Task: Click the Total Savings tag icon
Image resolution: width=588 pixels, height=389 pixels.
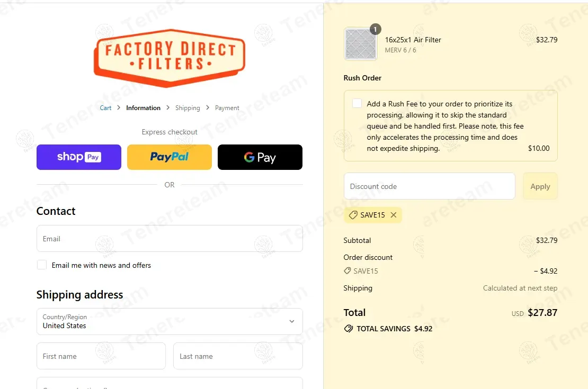Action: click(x=349, y=329)
